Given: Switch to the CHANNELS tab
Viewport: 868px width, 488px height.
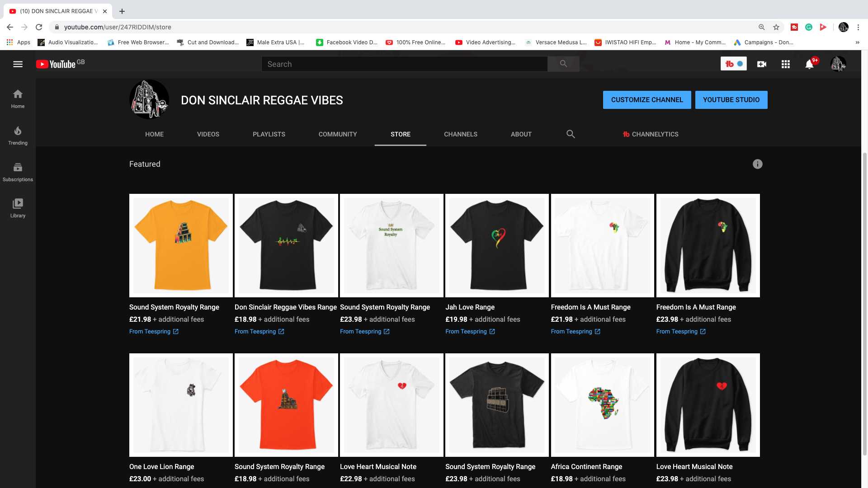Looking at the screenshot, I should point(461,134).
